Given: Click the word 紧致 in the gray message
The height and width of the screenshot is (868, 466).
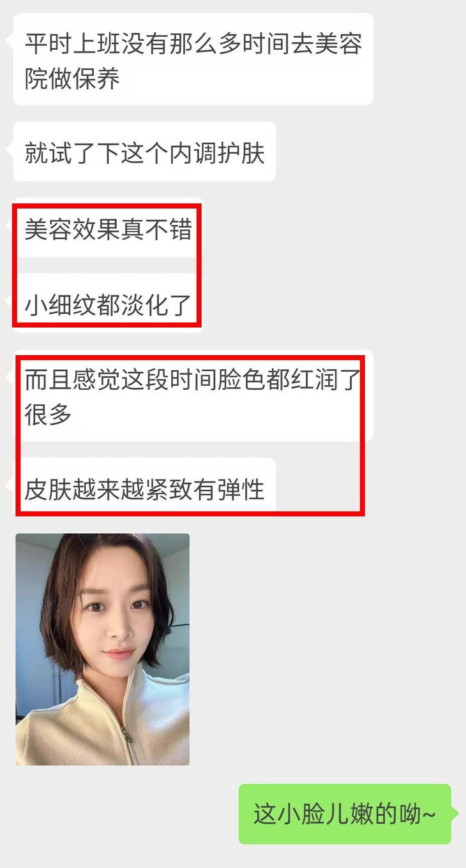Looking at the screenshot, I should coord(169,489).
